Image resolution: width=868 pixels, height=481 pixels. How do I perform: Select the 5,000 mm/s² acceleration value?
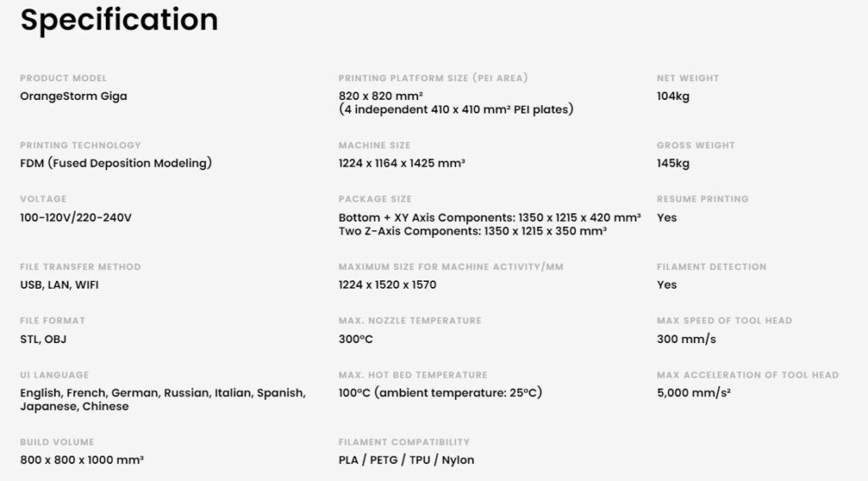pos(693,393)
